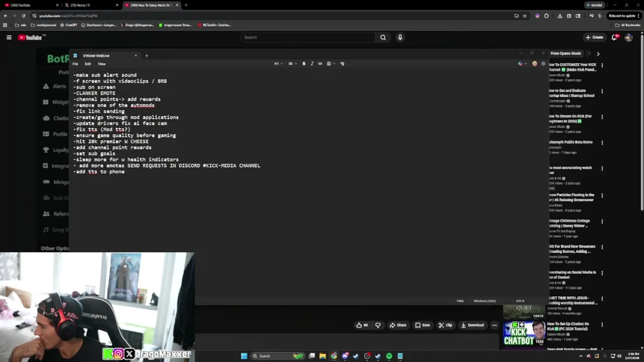Open Notepad settings gear

pos(543,63)
